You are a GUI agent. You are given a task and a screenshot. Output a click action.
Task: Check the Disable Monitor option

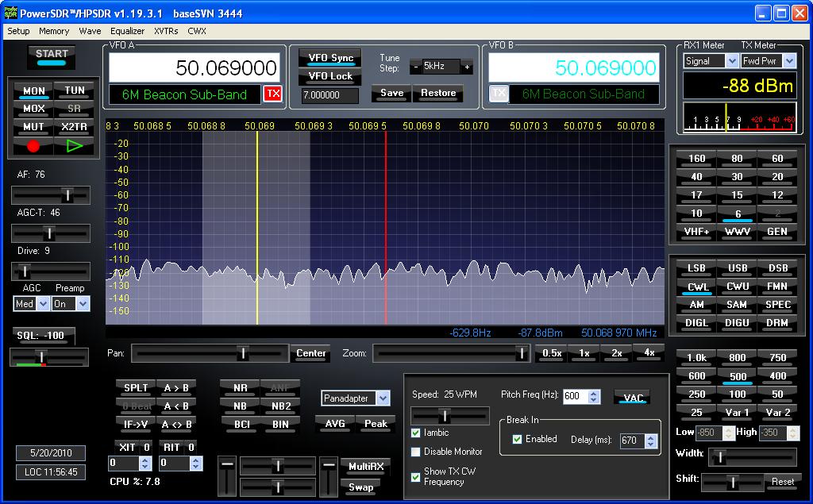click(x=416, y=452)
